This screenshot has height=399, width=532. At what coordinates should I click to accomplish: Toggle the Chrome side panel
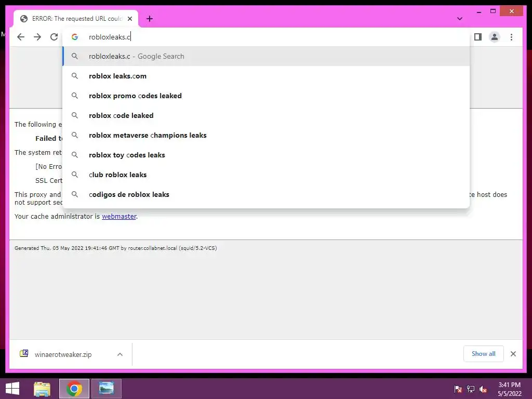pos(478,37)
